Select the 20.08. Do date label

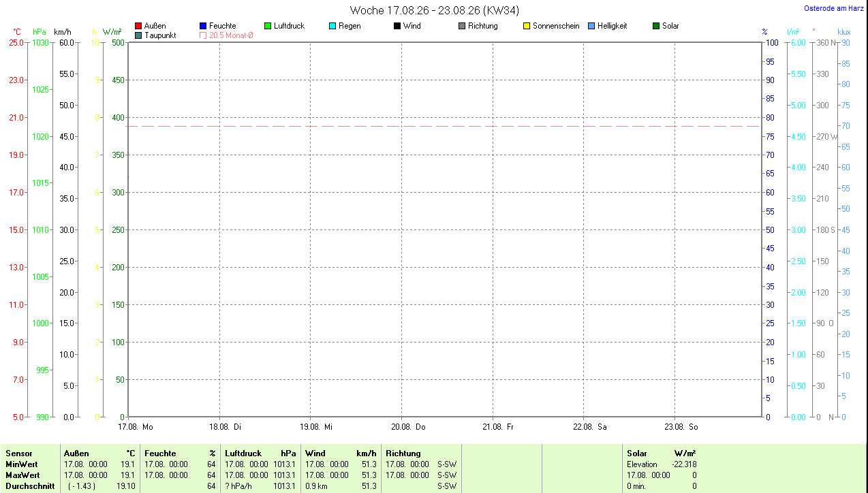408,427
